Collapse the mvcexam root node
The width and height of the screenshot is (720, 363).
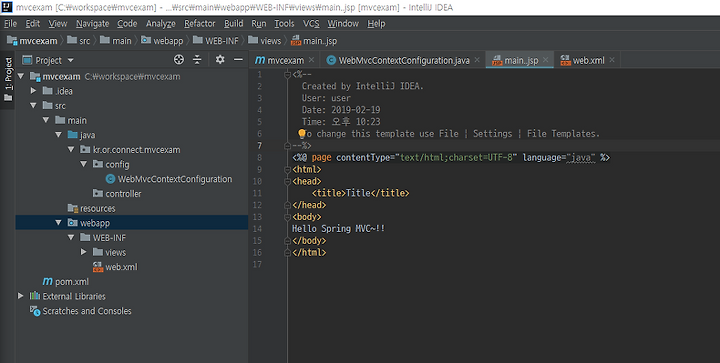point(21,76)
